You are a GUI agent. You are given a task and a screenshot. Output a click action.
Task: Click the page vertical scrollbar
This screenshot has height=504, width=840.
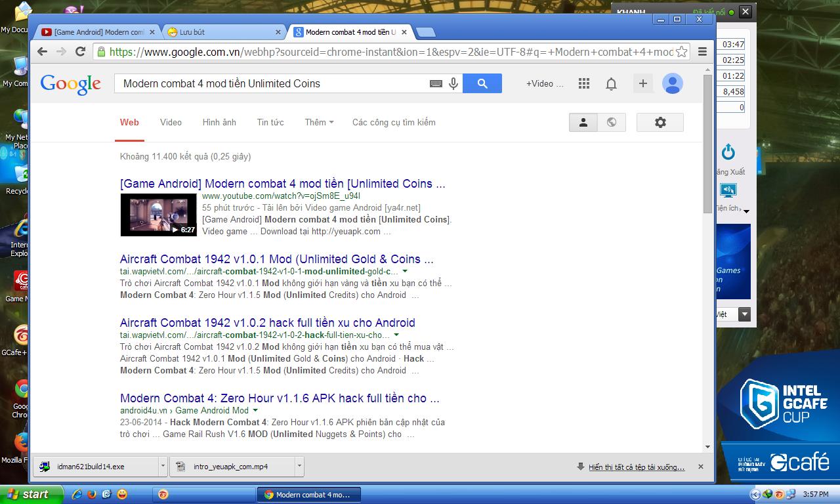(707, 144)
